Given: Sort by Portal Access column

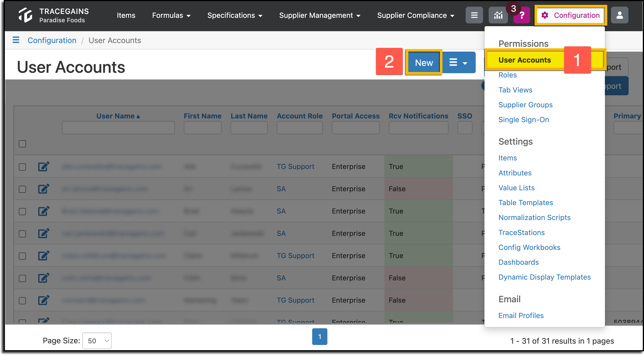Looking at the screenshot, I should click(356, 116).
